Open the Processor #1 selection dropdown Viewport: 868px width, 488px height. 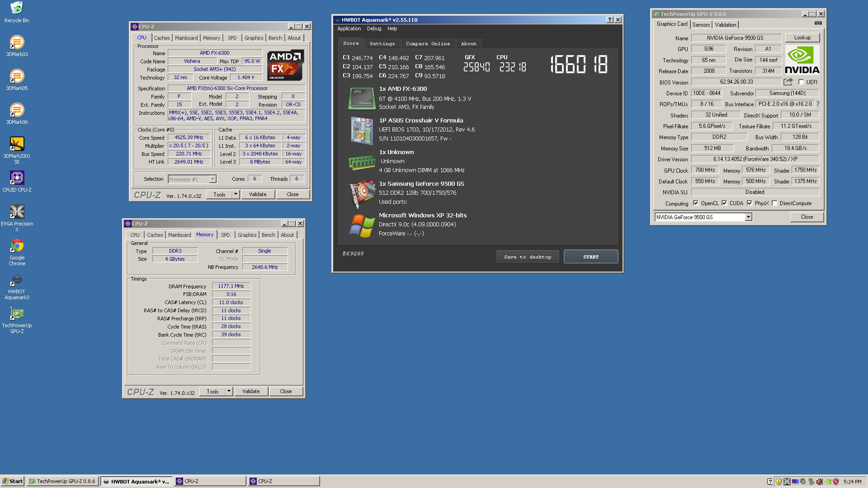212,179
